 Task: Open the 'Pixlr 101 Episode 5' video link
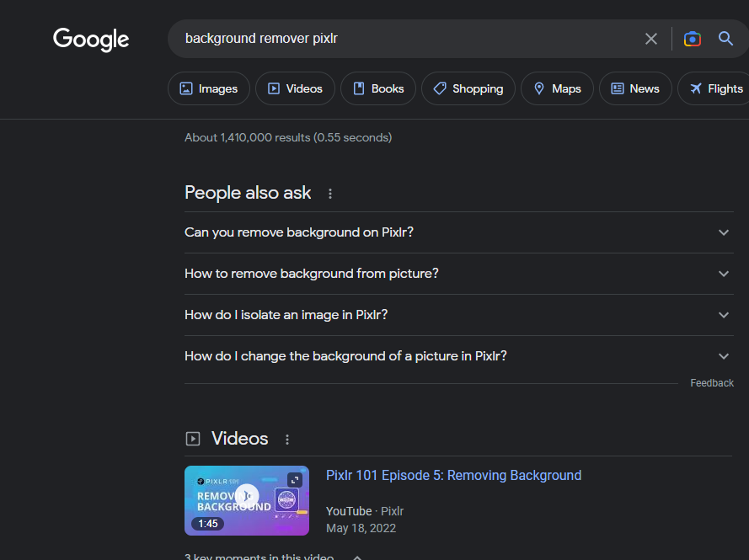[453, 475]
